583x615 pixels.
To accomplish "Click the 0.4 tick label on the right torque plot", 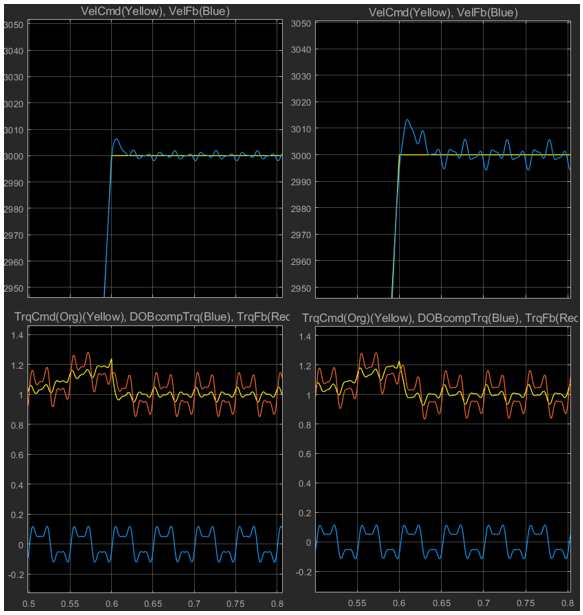I will pos(305,484).
